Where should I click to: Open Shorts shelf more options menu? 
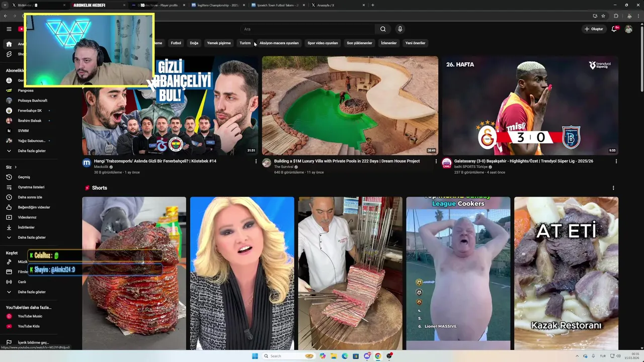[x=613, y=188]
